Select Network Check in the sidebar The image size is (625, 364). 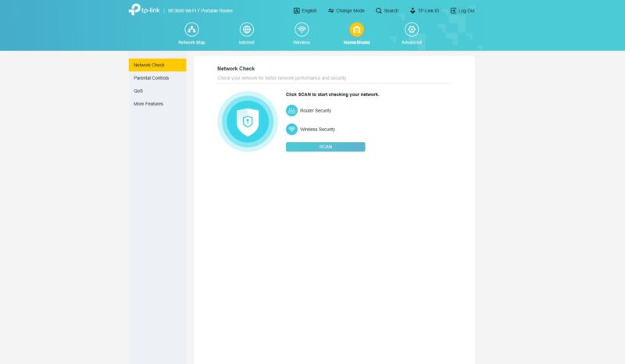158,65
